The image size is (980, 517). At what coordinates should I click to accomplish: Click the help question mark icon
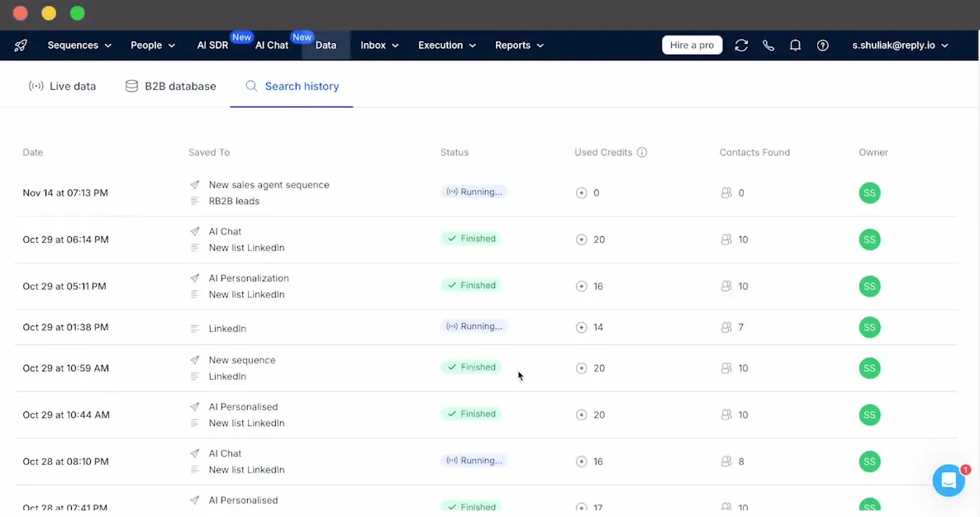[x=822, y=45]
